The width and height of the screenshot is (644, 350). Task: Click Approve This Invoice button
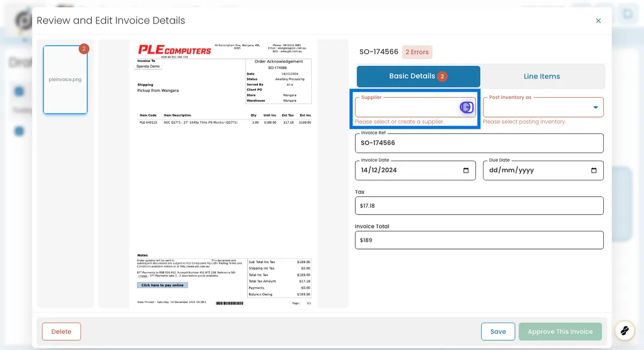560,332
